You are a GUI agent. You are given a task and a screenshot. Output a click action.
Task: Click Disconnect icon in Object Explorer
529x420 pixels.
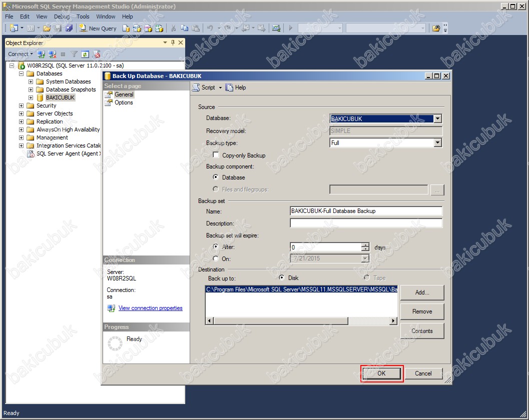point(52,54)
